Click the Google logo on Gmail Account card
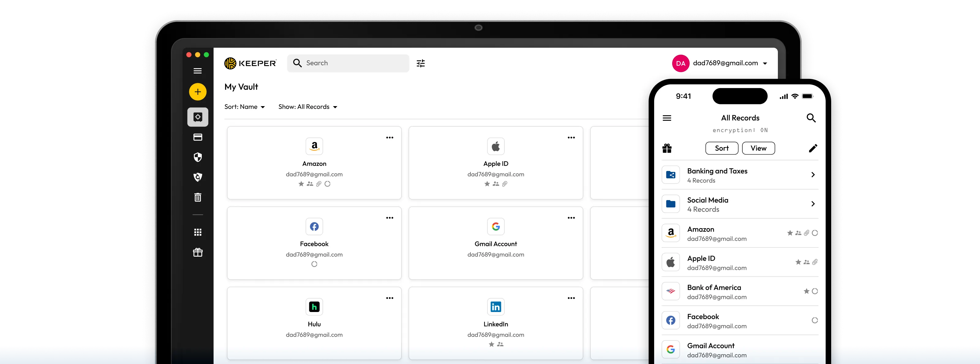This screenshot has height=364, width=980. click(x=496, y=226)
